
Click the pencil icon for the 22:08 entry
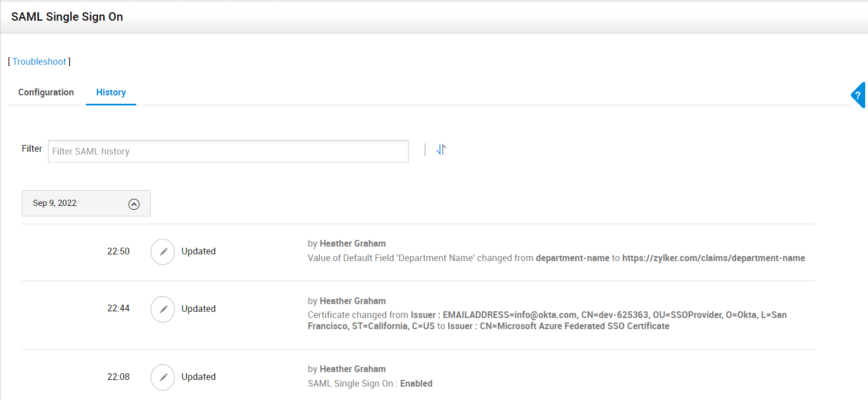[x=163, y=377]
